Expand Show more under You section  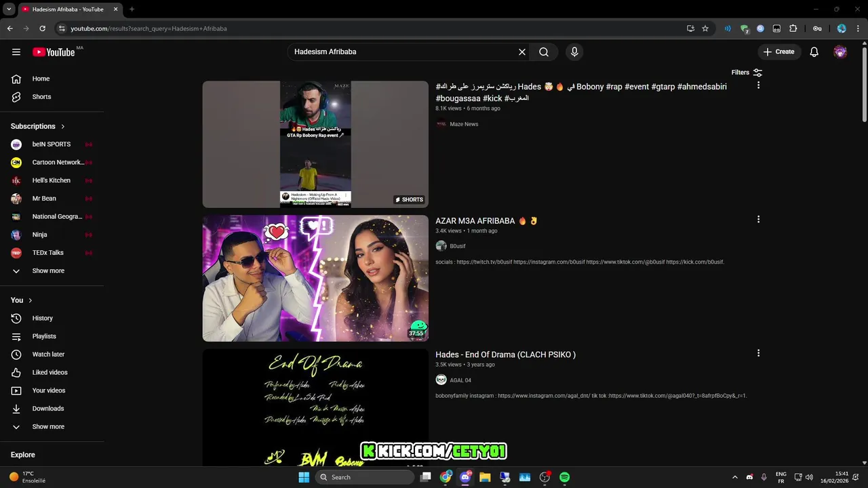pos(52,427)
